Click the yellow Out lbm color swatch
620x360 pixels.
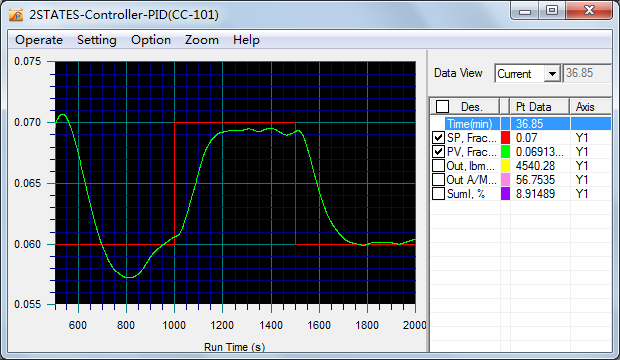point(505,165)
